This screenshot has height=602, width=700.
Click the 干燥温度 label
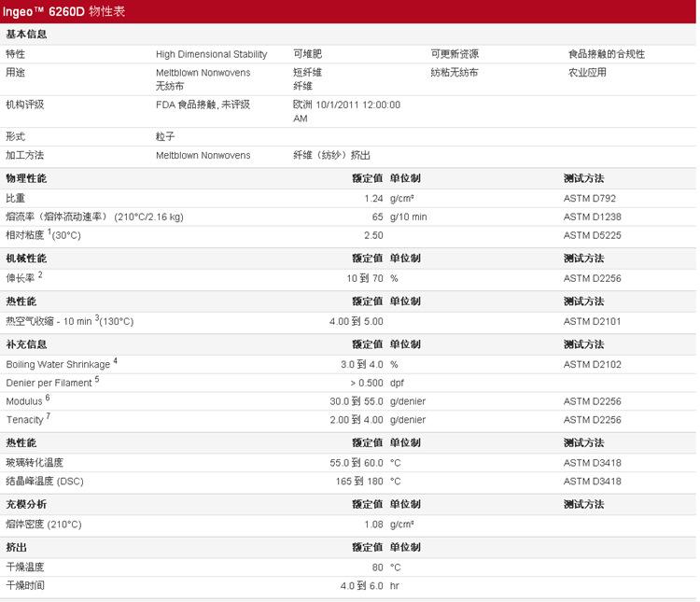click(25, 567)
